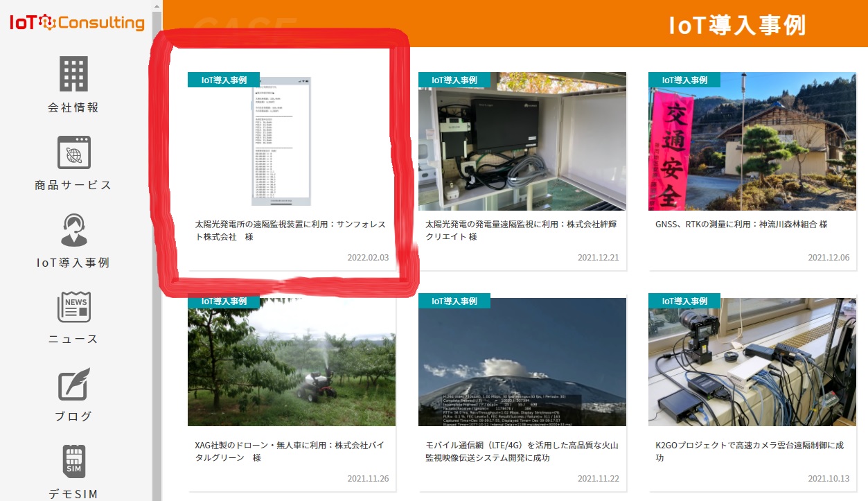868x501 pixels.
Task: Click the electrical cabinet equipment photo
Action: tap(522, 141)
